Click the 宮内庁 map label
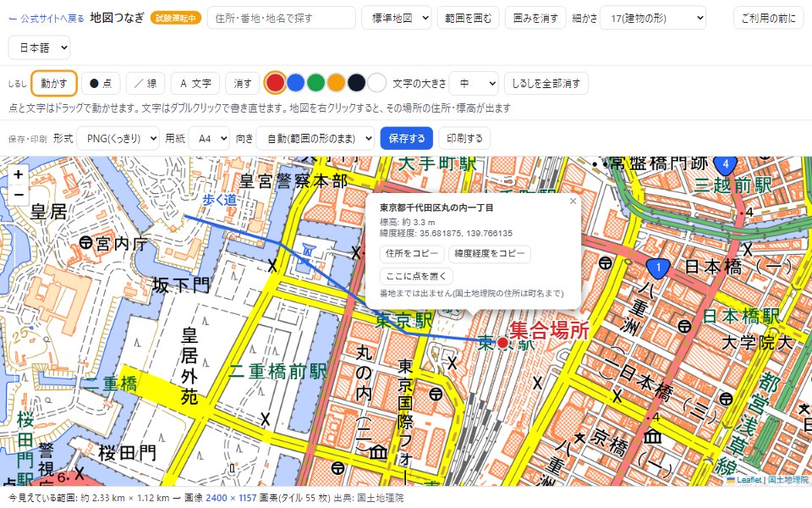The image size is (812, 508). [122, 244]
